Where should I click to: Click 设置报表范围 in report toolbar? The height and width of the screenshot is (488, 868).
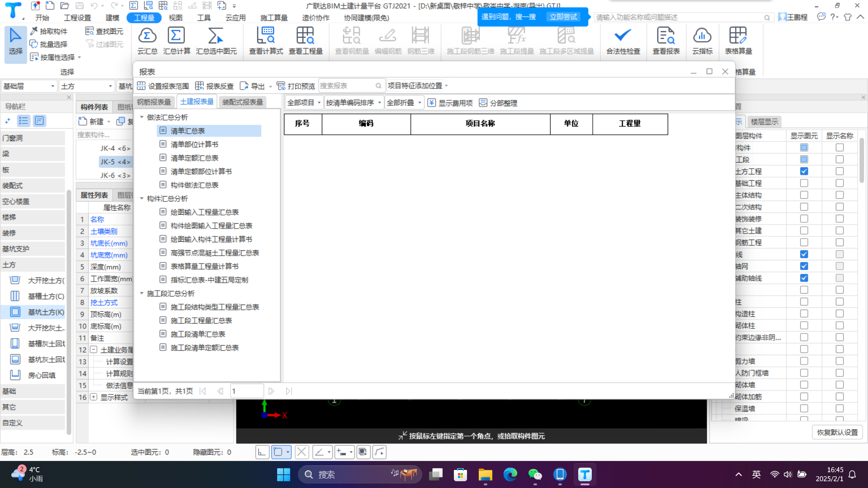(163, 86)
